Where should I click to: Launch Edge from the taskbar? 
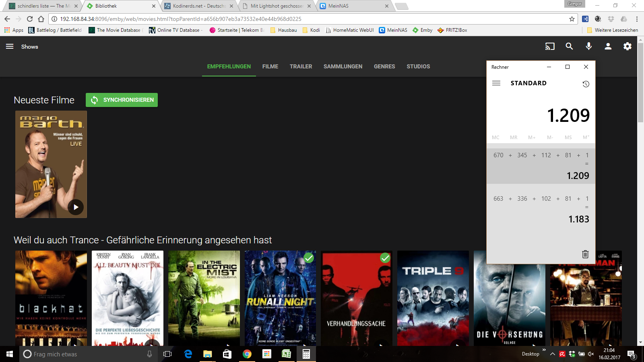pyautogui.click(x=188, y=354)
